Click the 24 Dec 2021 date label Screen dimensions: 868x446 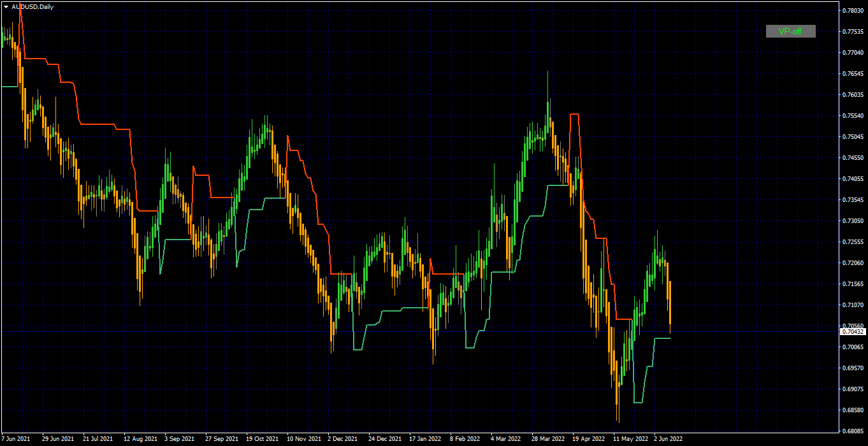[x=385, y=439]
